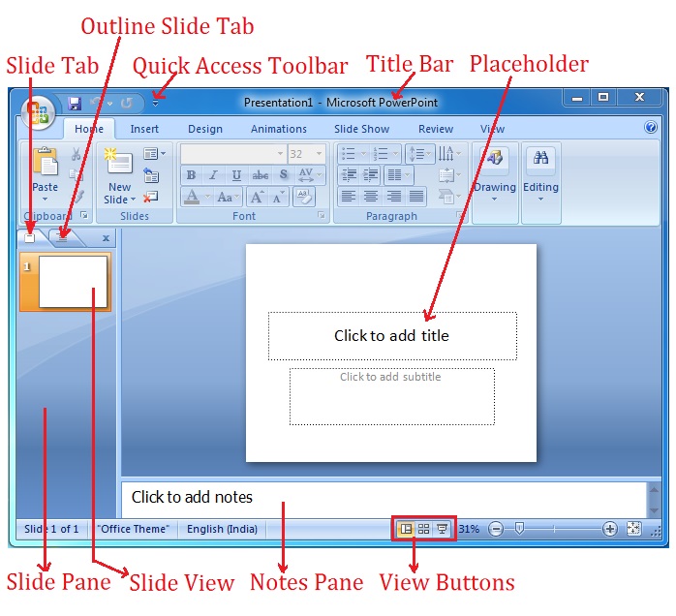Open the font name combo box
This screenshot has height=616, width=676.
click(x=233, y=153)
